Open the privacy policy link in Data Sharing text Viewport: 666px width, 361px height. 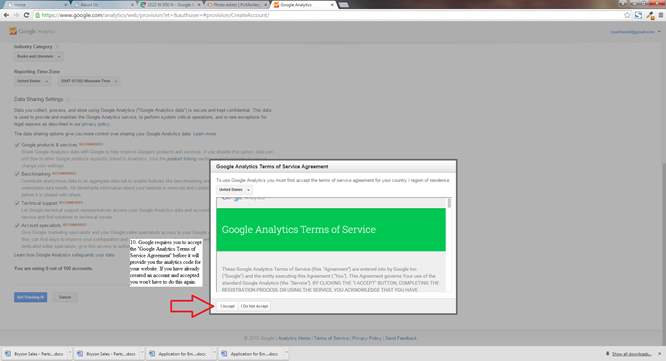tap(95, 124)
